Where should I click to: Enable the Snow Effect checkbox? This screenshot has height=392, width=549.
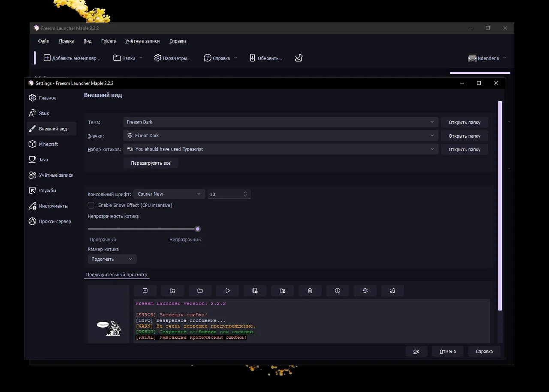click(91, 205)
